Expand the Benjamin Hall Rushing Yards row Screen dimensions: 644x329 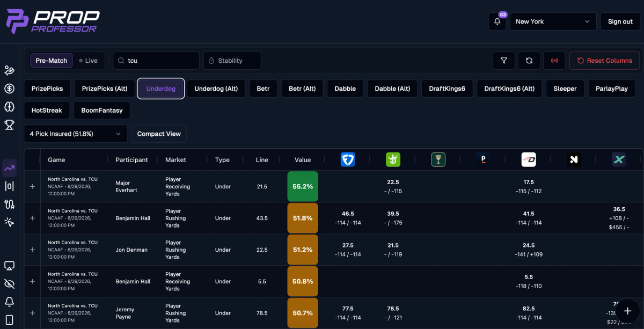click(x=32, y=218)
